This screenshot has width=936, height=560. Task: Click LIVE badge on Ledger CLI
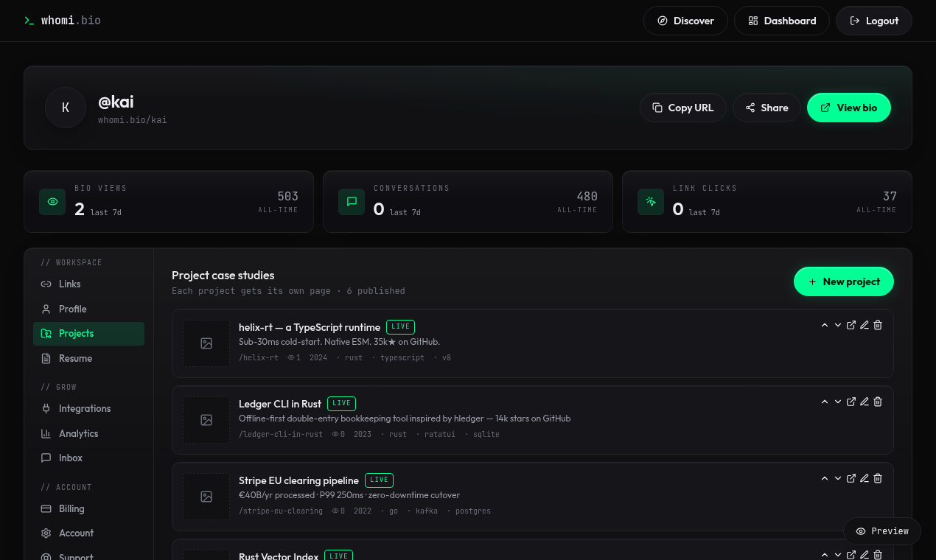[341, 403]
